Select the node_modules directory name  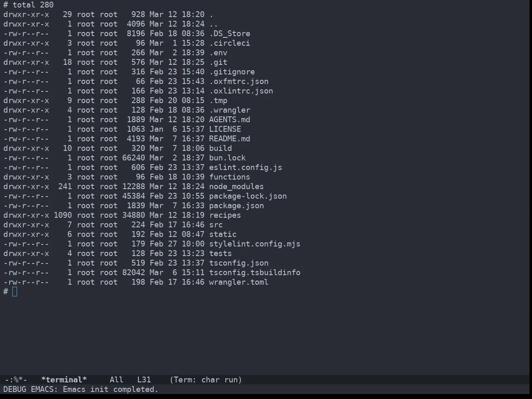(x=236, y=187)
